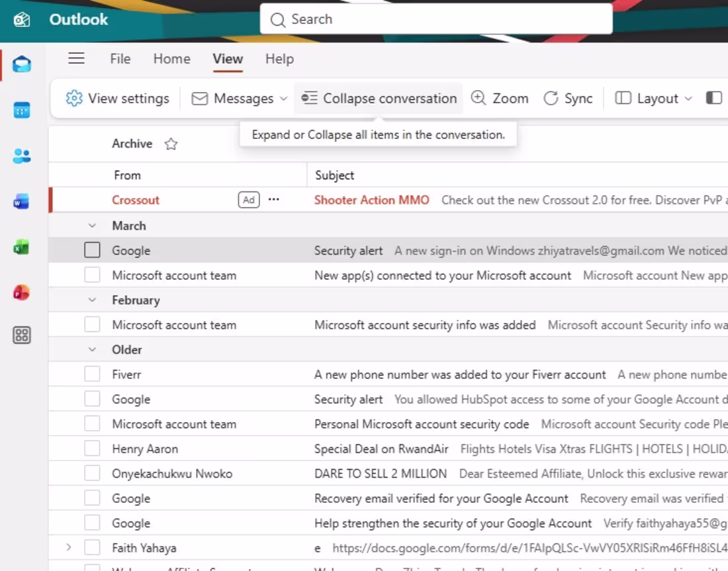Click the Layout pane icon

623,98
